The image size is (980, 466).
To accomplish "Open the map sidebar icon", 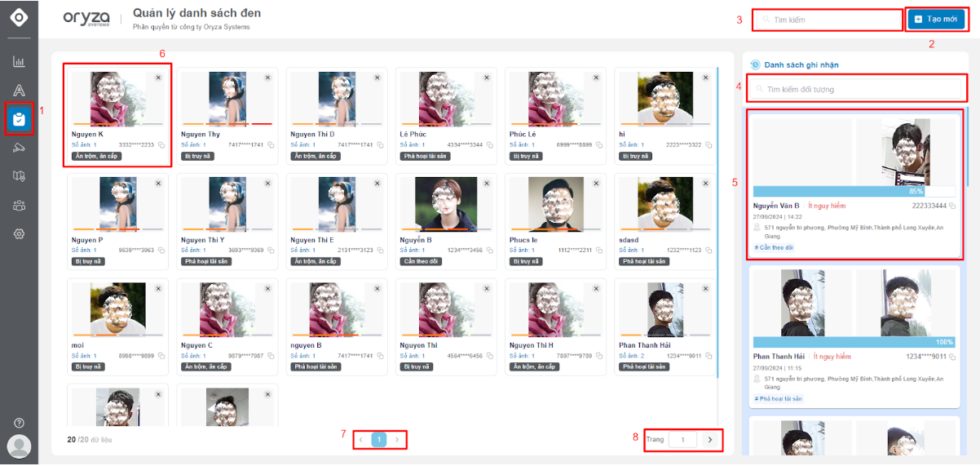I will (x=19, y=176).
